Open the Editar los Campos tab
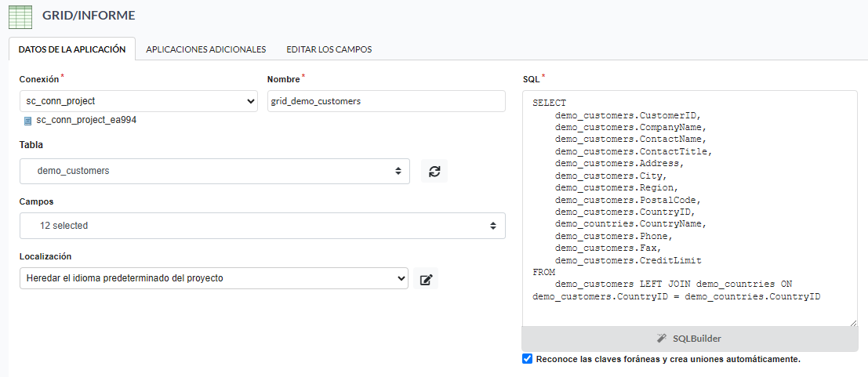 tap(329, 49)
